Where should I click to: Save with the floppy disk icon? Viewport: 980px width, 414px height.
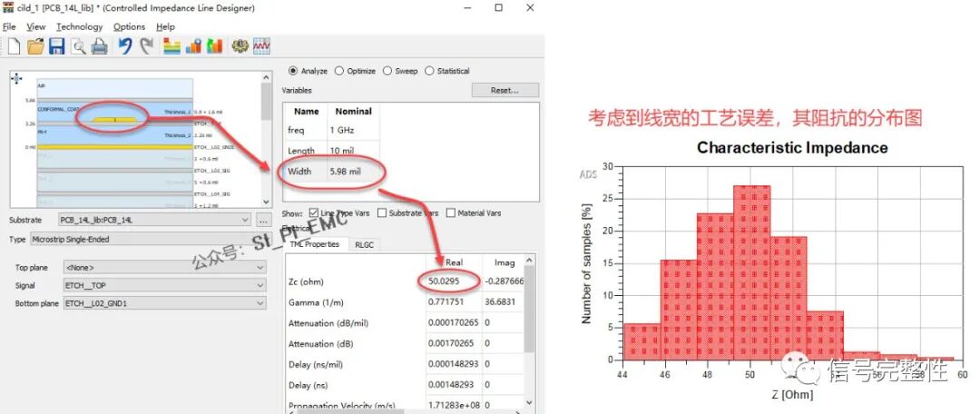[57, 46]
